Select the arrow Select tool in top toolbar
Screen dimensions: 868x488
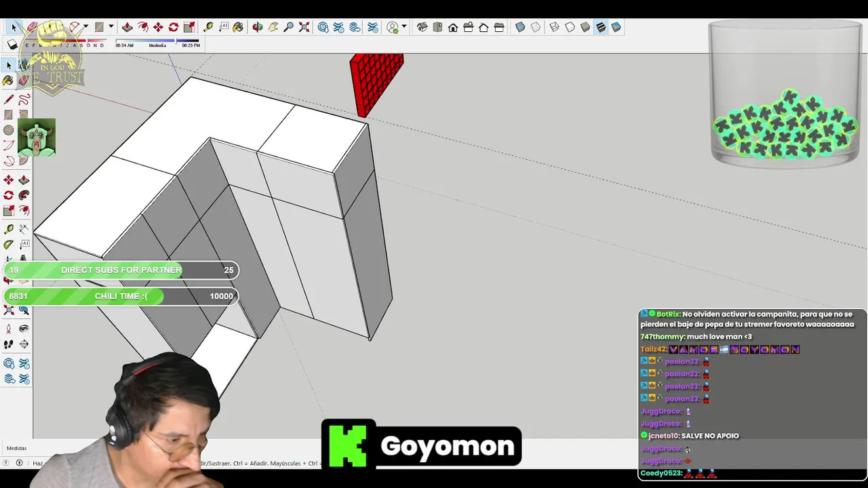click(14, 27)
